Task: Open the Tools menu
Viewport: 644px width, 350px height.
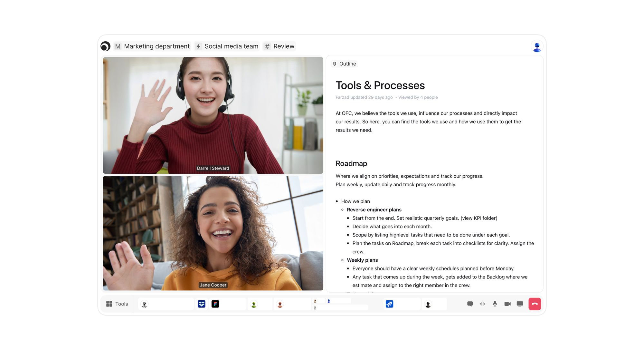Action: [x=117, y=304]
